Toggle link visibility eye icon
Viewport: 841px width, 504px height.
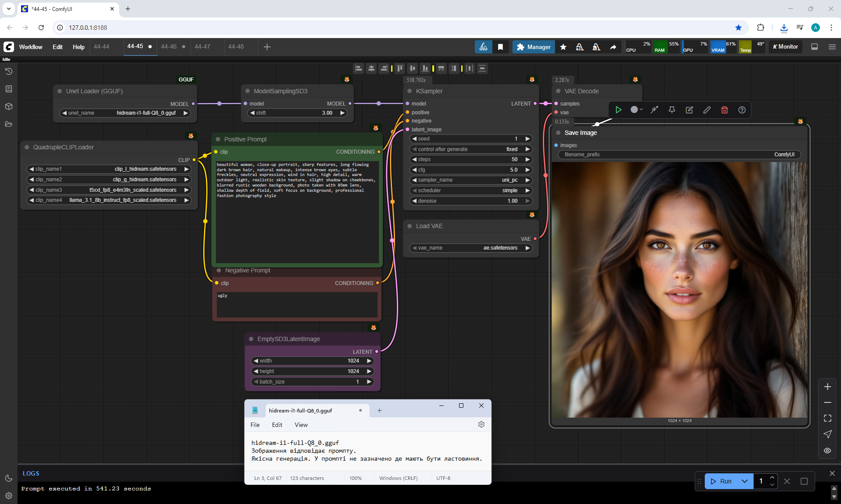(827, 450)
